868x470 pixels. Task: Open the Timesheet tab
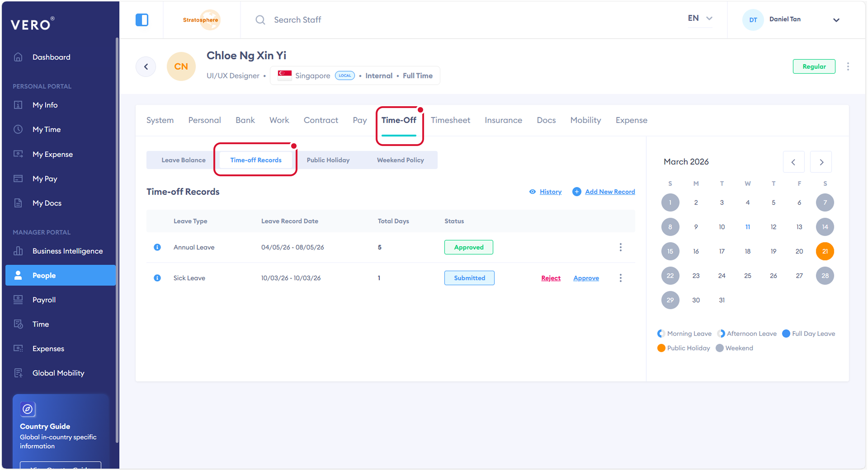click(450, 120)
